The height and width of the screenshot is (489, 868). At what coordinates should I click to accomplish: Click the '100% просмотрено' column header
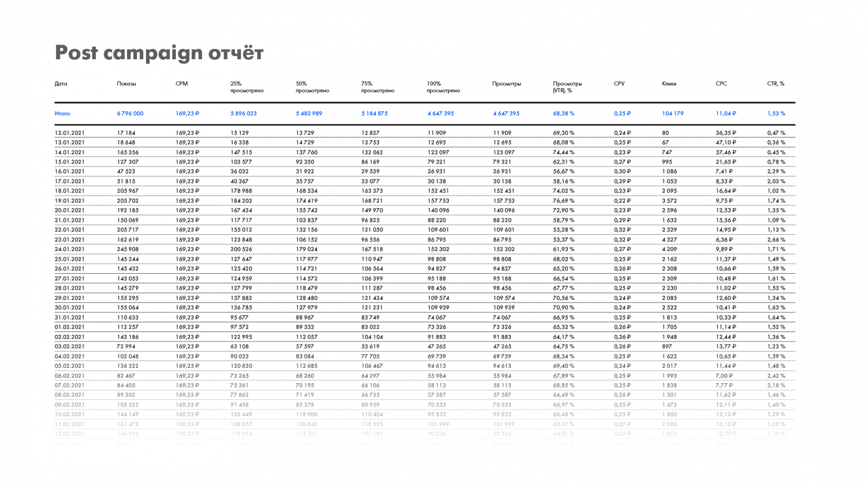[443, 87]
